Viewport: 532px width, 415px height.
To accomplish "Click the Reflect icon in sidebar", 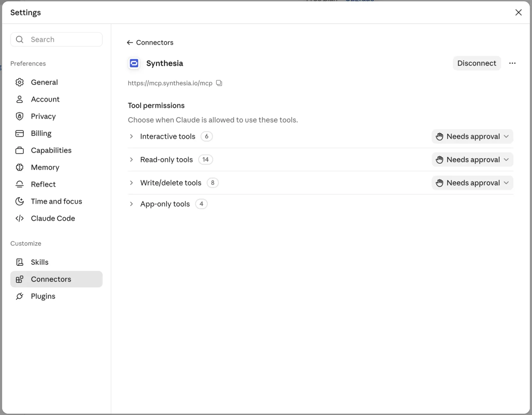I will [x=20, y=184].
